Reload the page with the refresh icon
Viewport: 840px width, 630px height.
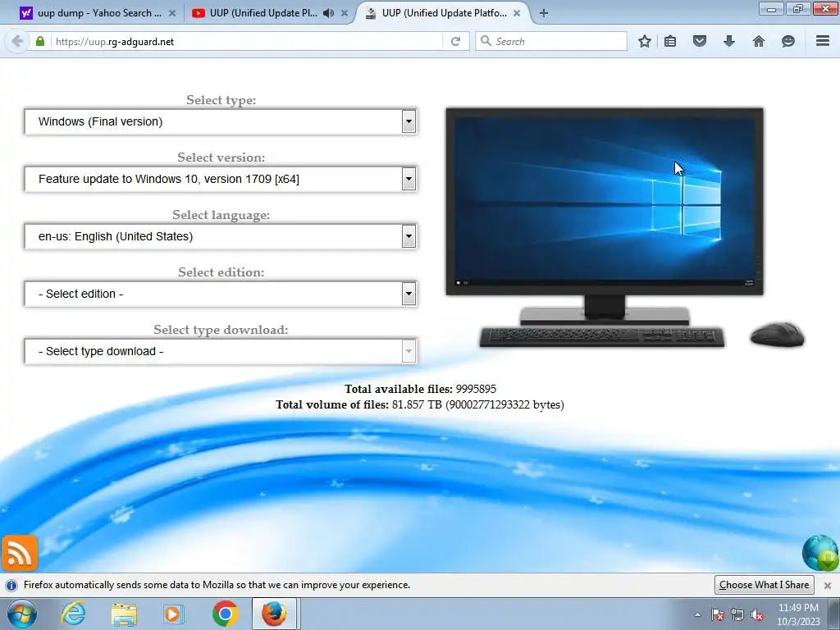click(x=455, y=41)
